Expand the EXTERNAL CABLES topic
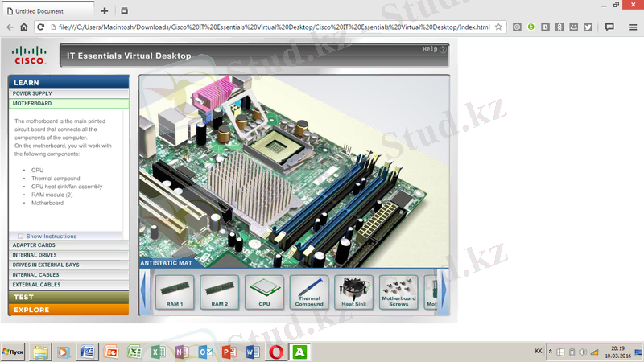The image size is (644, 362). point(68,285)
